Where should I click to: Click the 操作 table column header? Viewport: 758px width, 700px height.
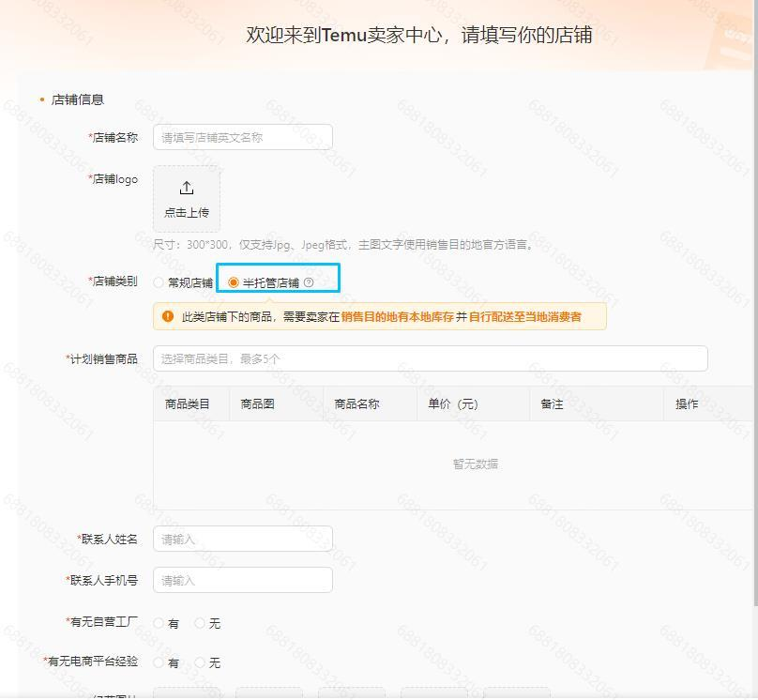click(x=687, y=403)
